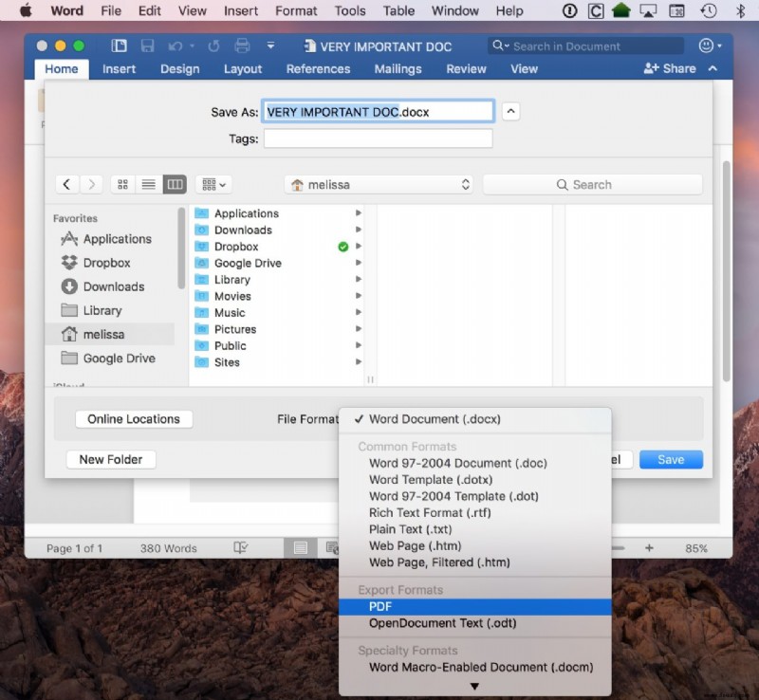759x700 pixels.
Task: Open the Design ribbon tab
Action: point(180,68)
